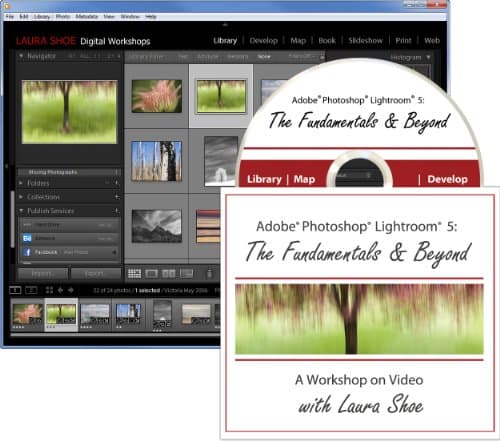Open the Edit menu
Image resolution: width=500 pixels, height=441 pixels.
[x=23, y=16]
